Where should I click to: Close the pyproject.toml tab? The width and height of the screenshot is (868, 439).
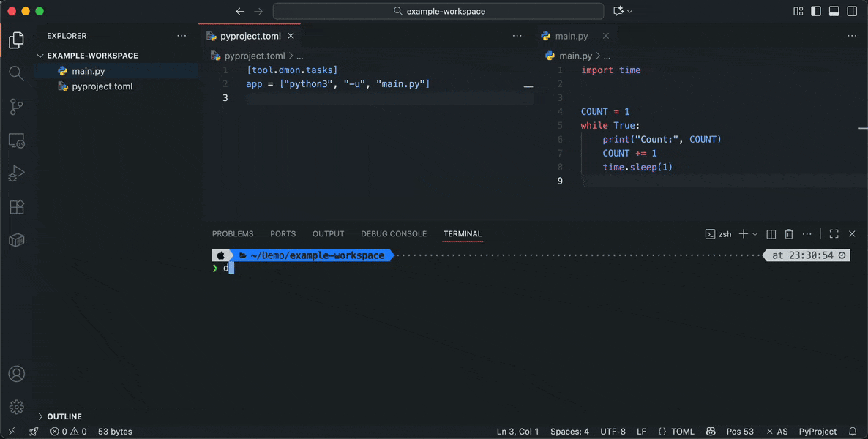point(291,36)
